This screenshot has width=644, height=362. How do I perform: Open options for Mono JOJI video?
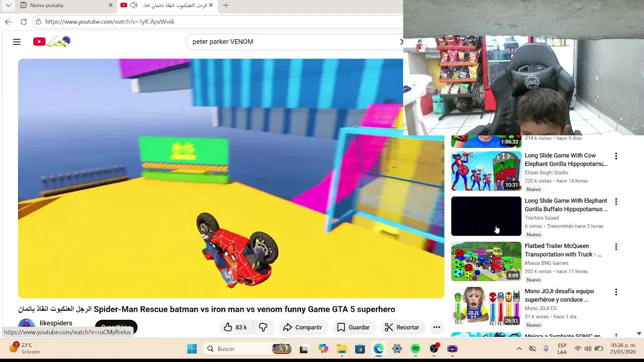pos(616,292)
